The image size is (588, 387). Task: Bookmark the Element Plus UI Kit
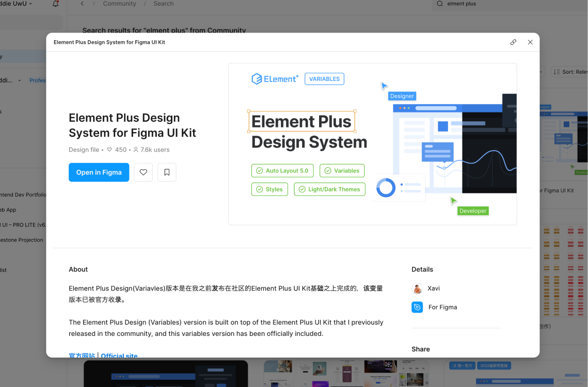click(167, 172)
